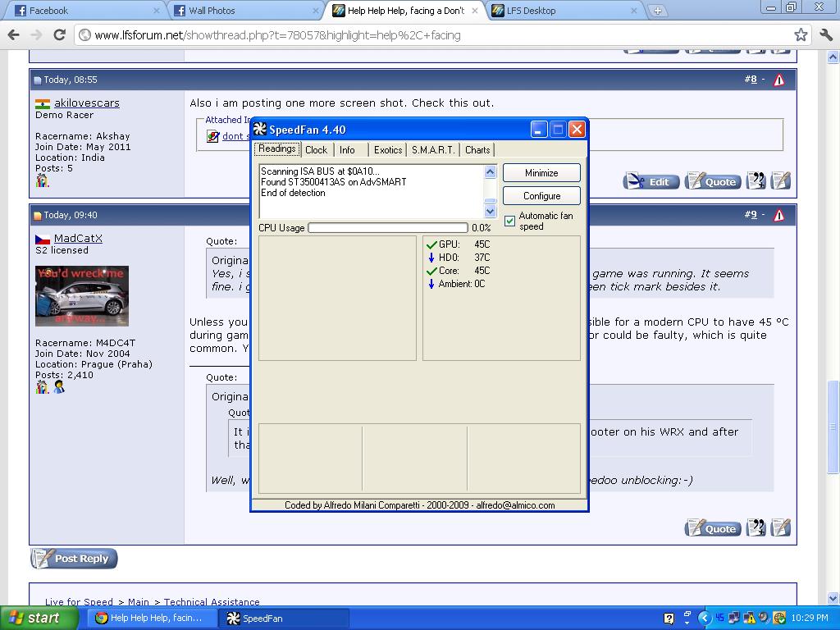
Task: Click page scrollbar up arrow
Action: click(x=833, y=57)
